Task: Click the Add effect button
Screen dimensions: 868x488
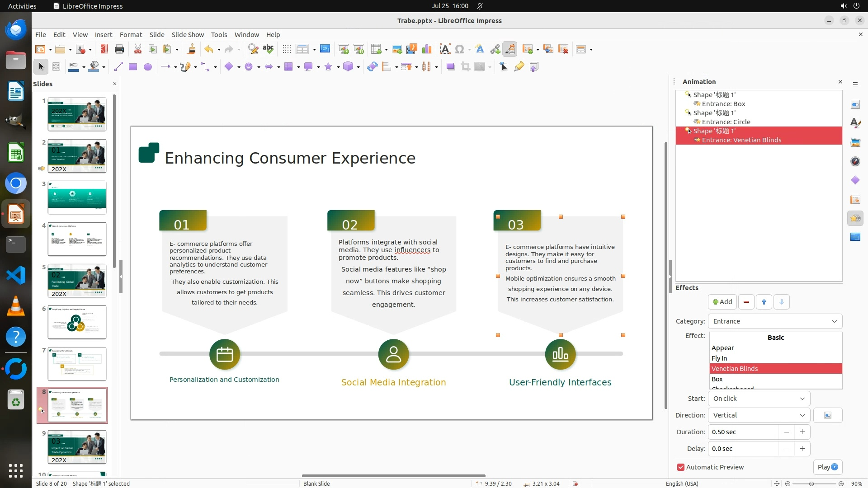Action: pos(722,302)
